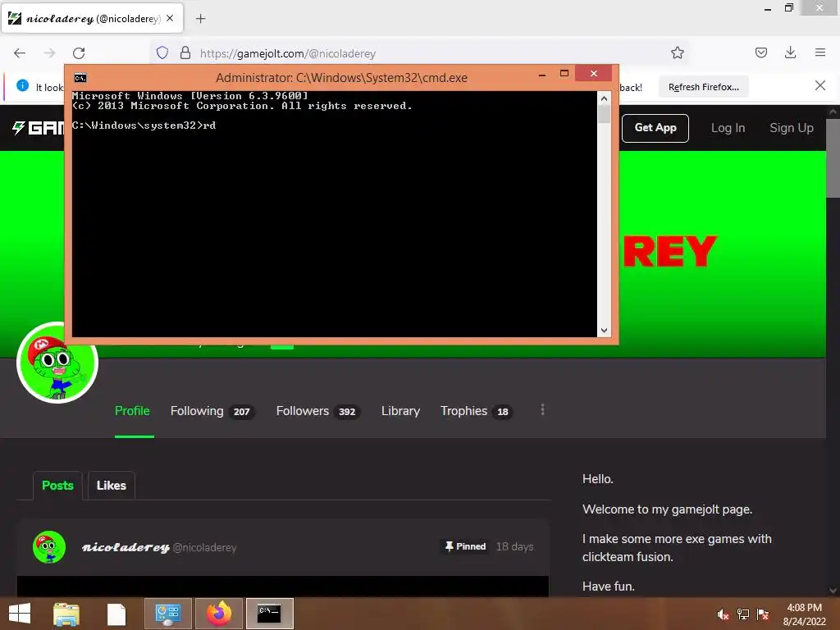Open the Sign Up link
Screen dimensions: 840x630
pos(792,128)
